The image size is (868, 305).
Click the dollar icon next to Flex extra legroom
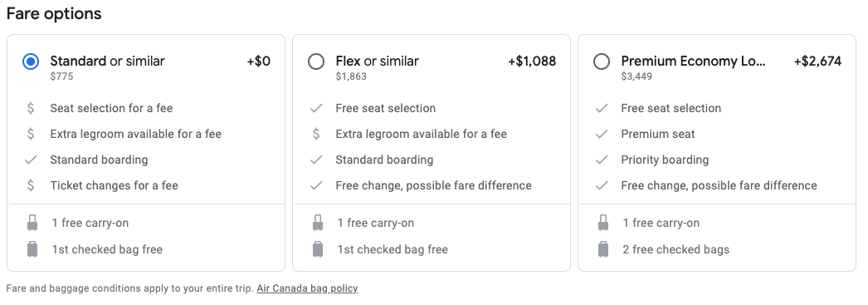(316, 134)
